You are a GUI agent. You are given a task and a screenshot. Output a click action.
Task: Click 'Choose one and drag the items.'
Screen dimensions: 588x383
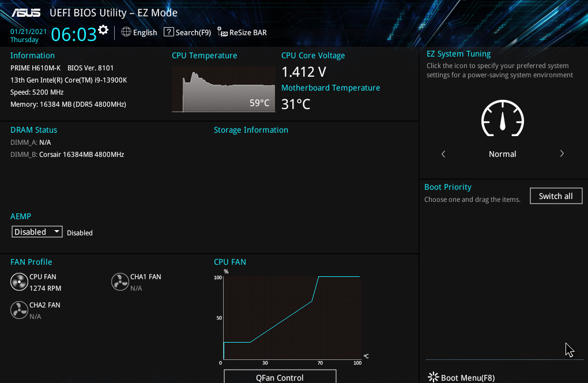click(x=472, y=199)
